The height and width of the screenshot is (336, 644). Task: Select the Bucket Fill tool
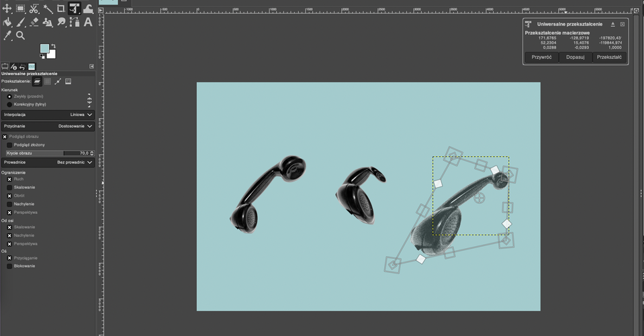[7, 22]
